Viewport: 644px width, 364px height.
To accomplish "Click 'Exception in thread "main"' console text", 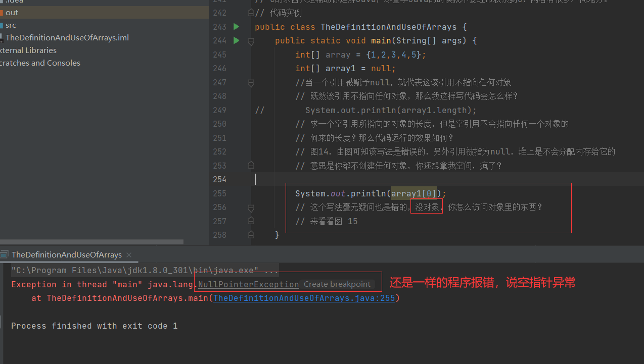I will (77, 284).
